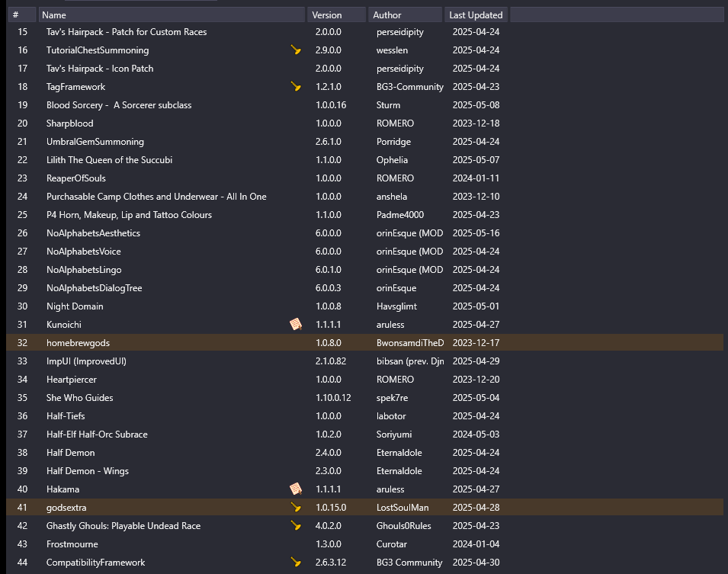Sort by the Author column header
The height and width of the screenshot is (574, 728).
[x=406, y=14]
